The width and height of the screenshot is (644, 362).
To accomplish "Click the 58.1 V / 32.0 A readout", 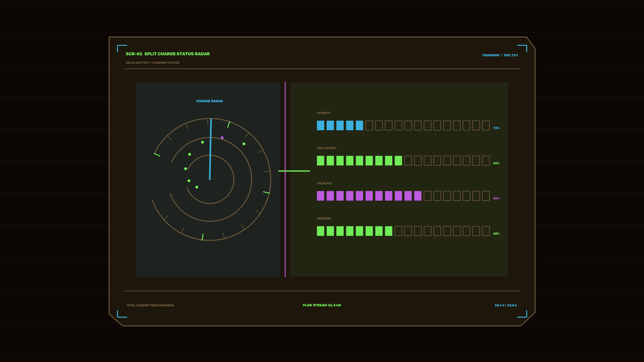I will pyautogui.click(x=506, y=305).
